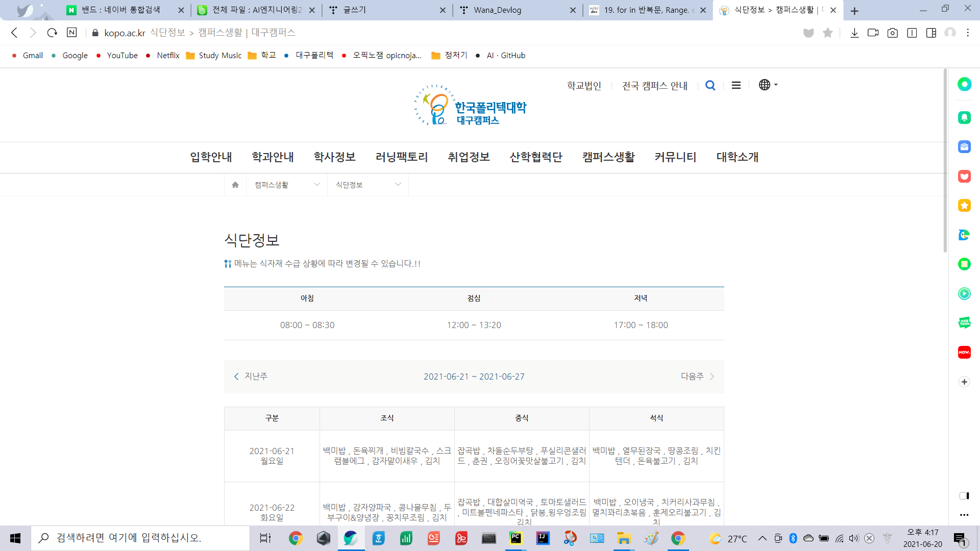Open the downloads arrow icon in toolbar
Viewport: 980px width, 551px height.
coord(854,33)
